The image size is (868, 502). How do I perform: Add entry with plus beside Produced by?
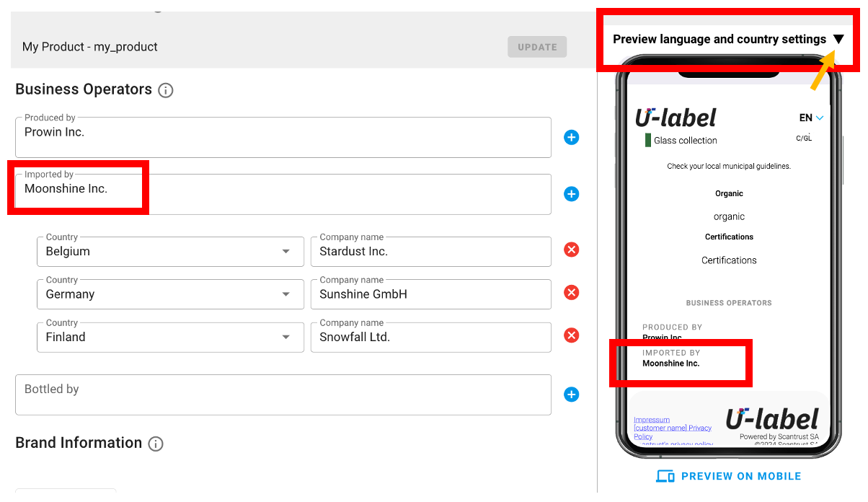tap(572, 137)
